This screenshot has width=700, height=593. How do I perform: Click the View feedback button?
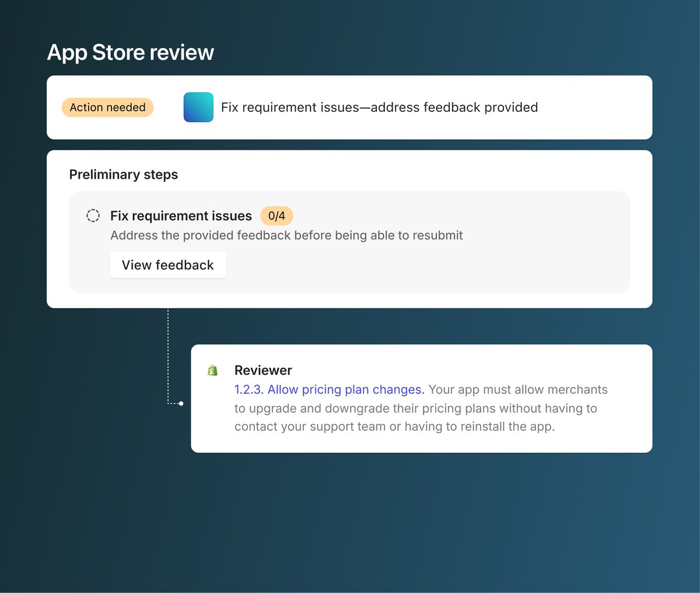[x=168, y=265]
